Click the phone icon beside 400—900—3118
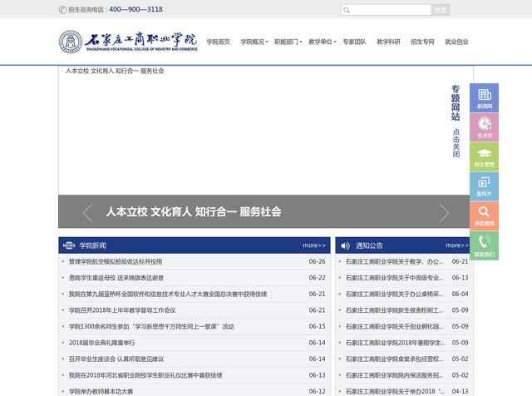The width and height of the screenshot is (532, 396). (62, 9)
